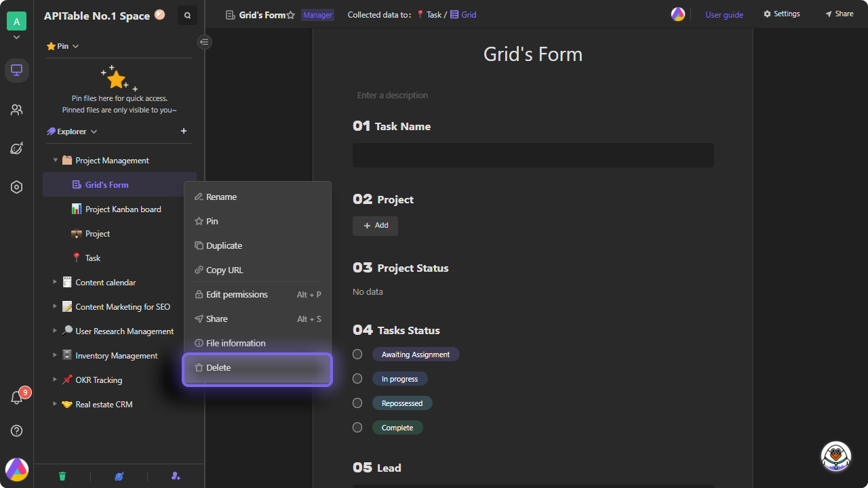Click the star next to the Grid's Form title
The width and height of the screenshot is (868, 488).
point(291,15)
